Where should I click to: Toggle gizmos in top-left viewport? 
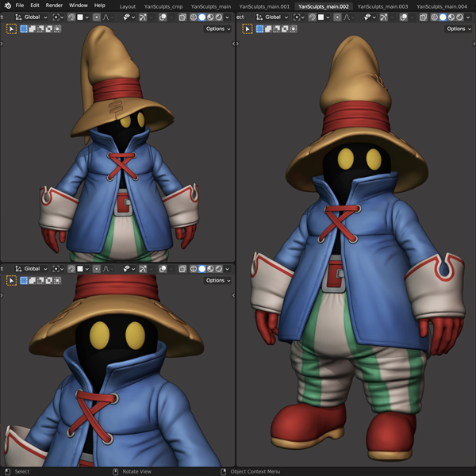click(143, 17)
